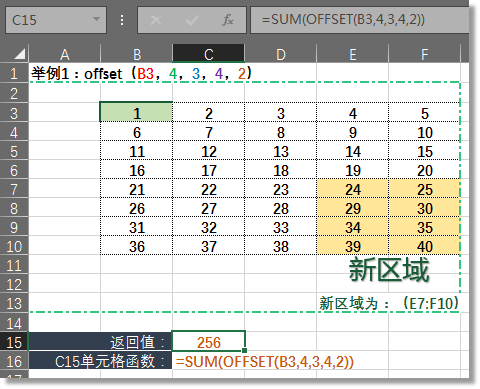Select row 16 header
480x389 pixels.
(14, 361)
